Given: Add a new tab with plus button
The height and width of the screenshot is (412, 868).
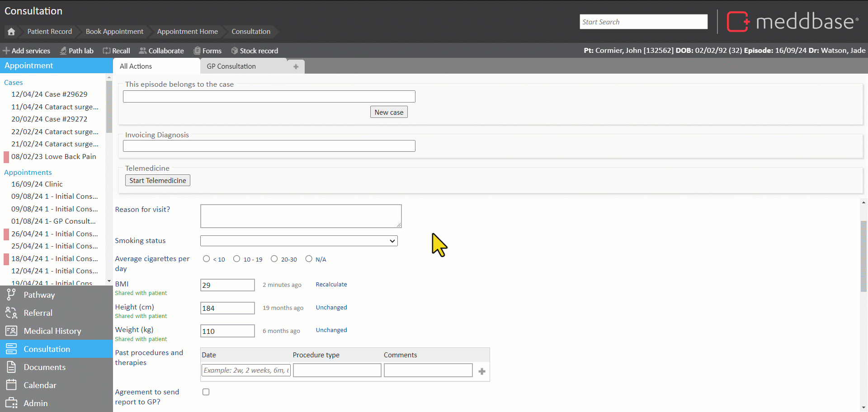Looking at the screenshot, I should [x=296, y=66].
